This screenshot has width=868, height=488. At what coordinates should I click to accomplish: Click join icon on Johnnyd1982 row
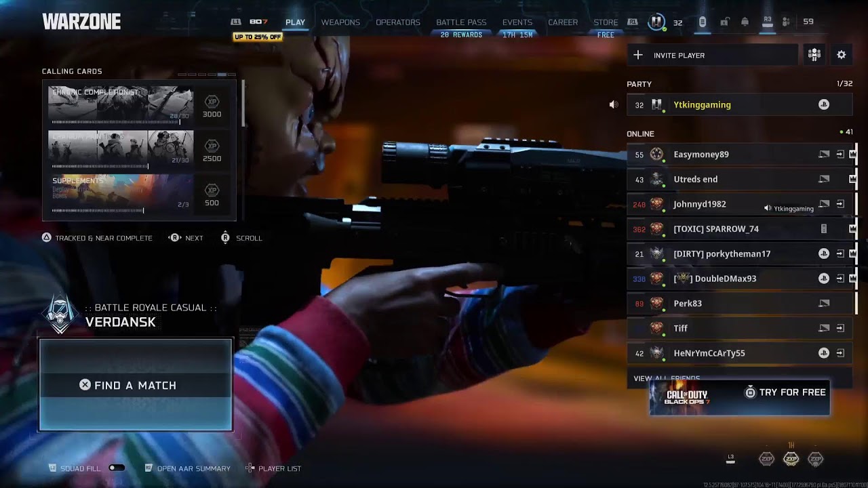click(x=840, y=204)
